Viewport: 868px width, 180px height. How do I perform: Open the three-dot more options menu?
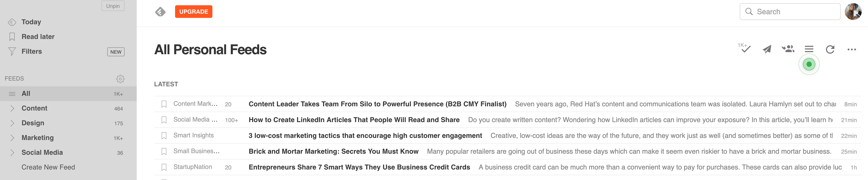[x=851, y=49]
